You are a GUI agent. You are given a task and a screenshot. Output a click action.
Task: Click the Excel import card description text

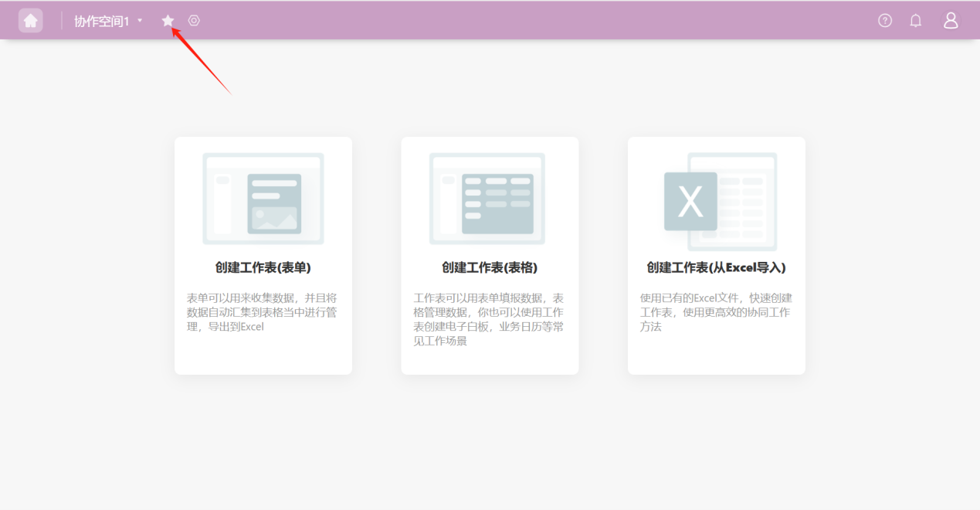click(x=716, y=312)
